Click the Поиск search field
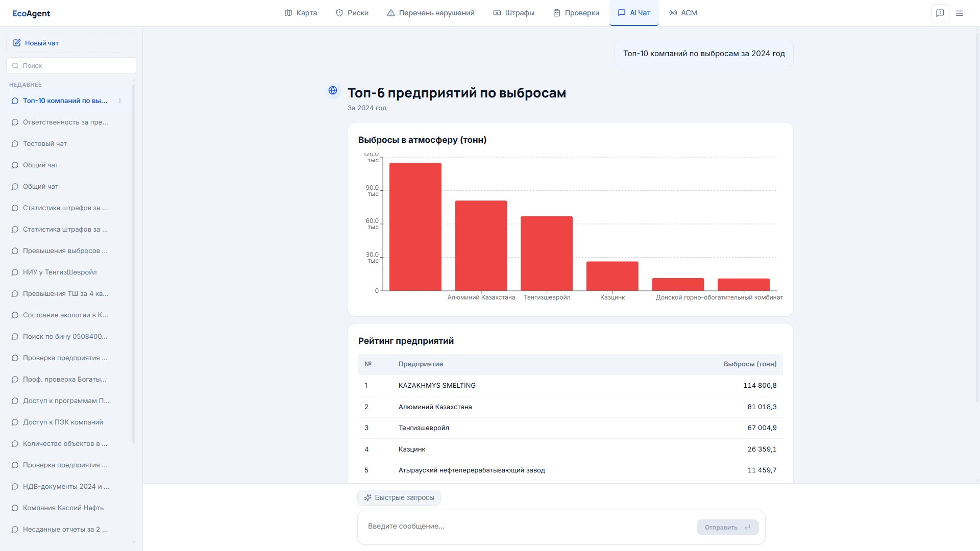This screenshot has height=551, width=980. coord(71,65)
